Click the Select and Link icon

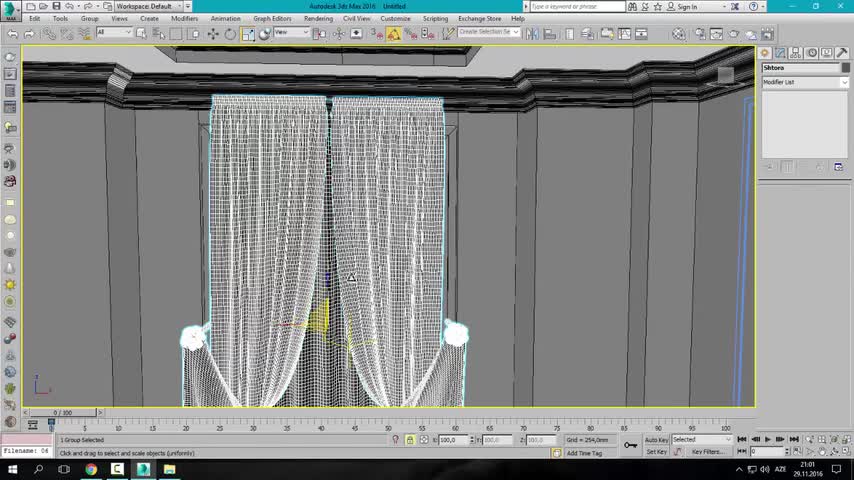(x=49, y=34)
